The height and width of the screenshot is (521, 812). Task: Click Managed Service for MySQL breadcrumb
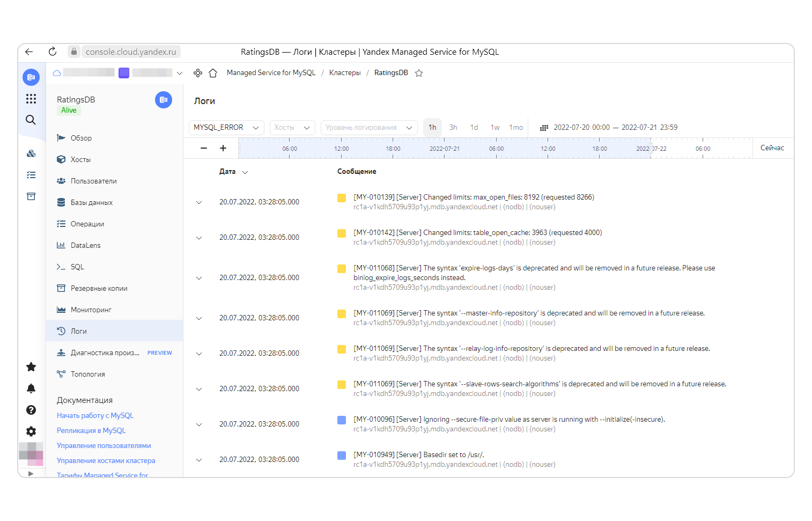click(x=271, y=73)
